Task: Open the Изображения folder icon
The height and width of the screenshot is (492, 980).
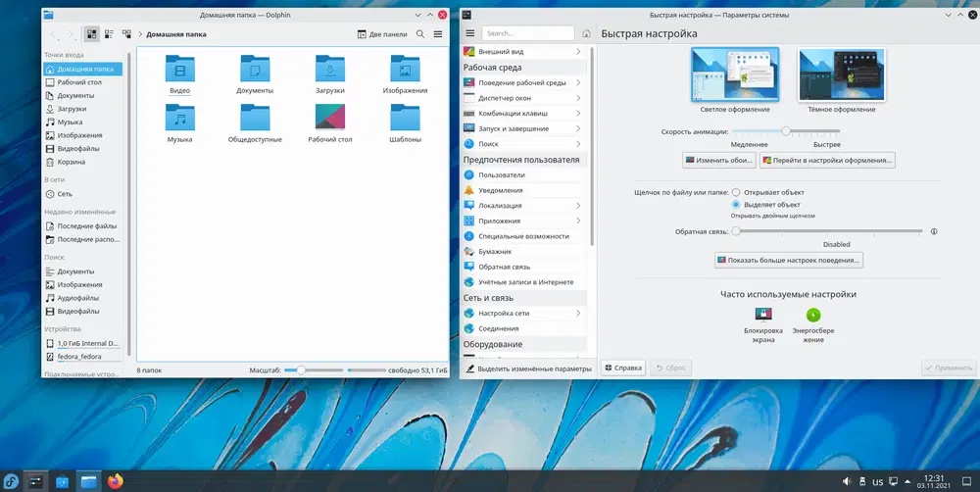Action: [405, 74]
